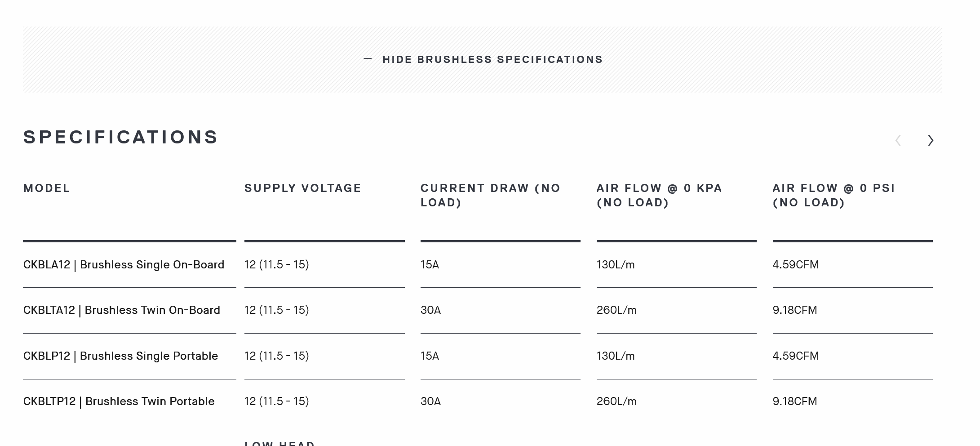Click the 4.59CFM value for CKBLA12

coord(796,265)
